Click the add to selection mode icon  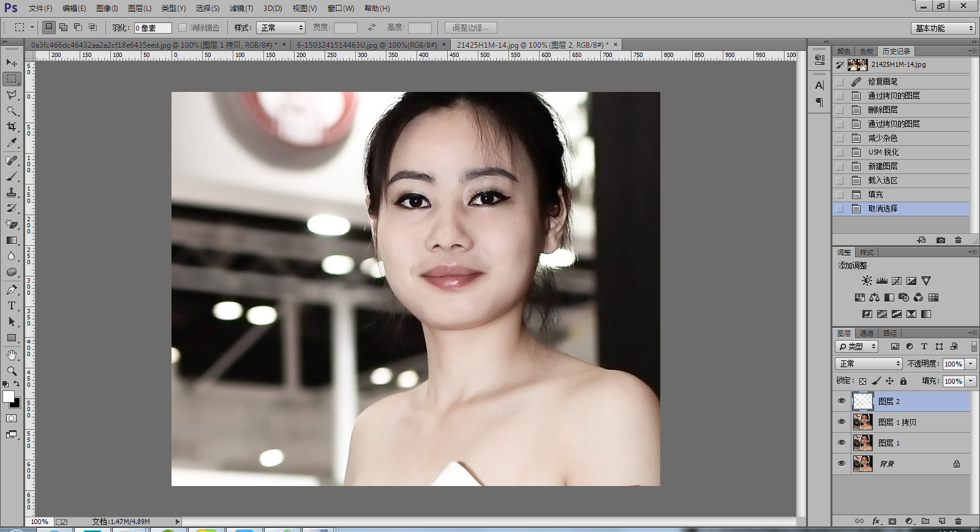click(x=63, y=27)
